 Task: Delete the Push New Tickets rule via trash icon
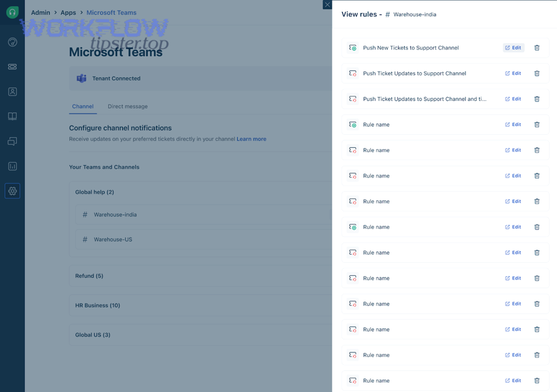click(537, 48)
